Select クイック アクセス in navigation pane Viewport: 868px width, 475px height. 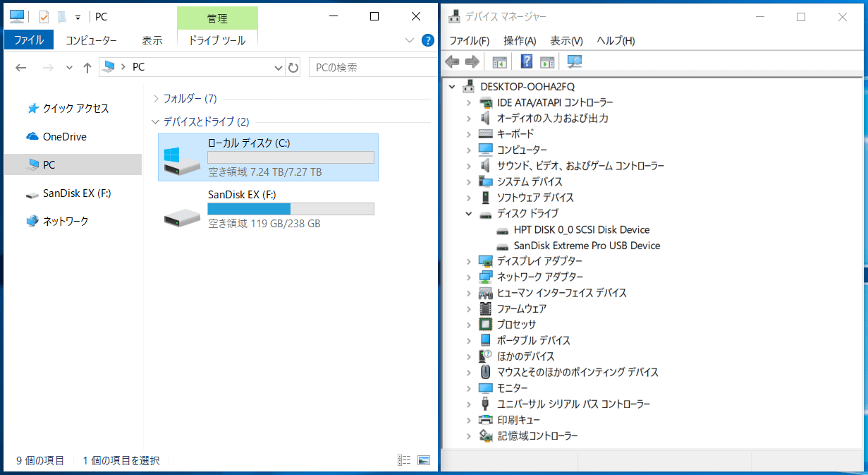pyautogui.click(x=76, y=109)
